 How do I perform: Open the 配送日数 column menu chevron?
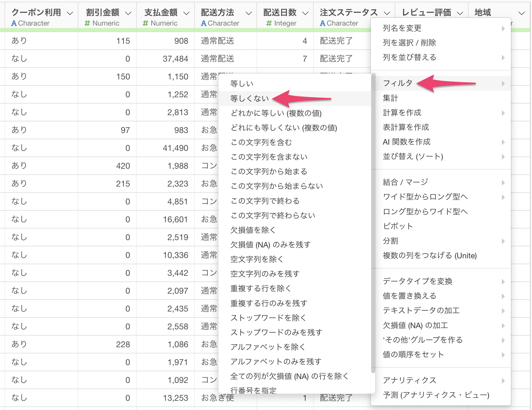click(x=305, y=13)
